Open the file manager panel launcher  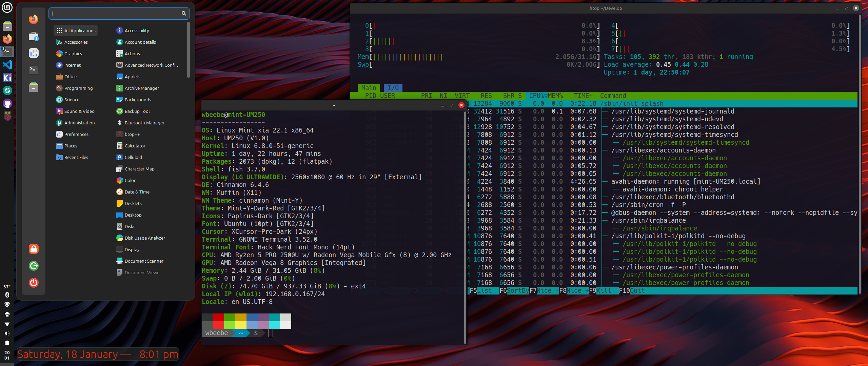coord(7,26)
